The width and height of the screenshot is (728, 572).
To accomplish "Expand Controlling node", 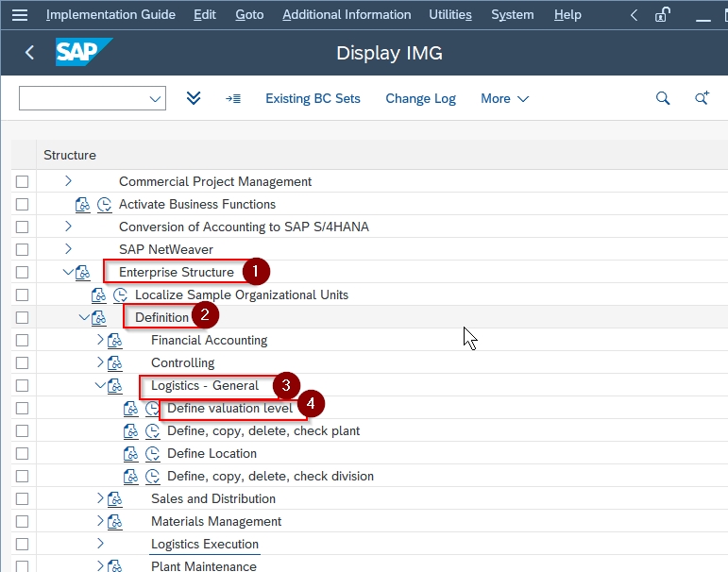I will (100, 362).
